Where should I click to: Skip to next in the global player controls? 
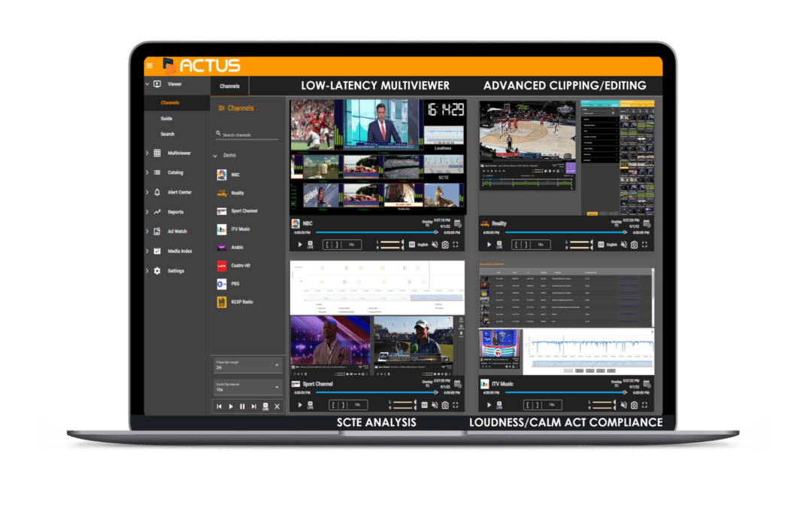click(x=254, y=407)
